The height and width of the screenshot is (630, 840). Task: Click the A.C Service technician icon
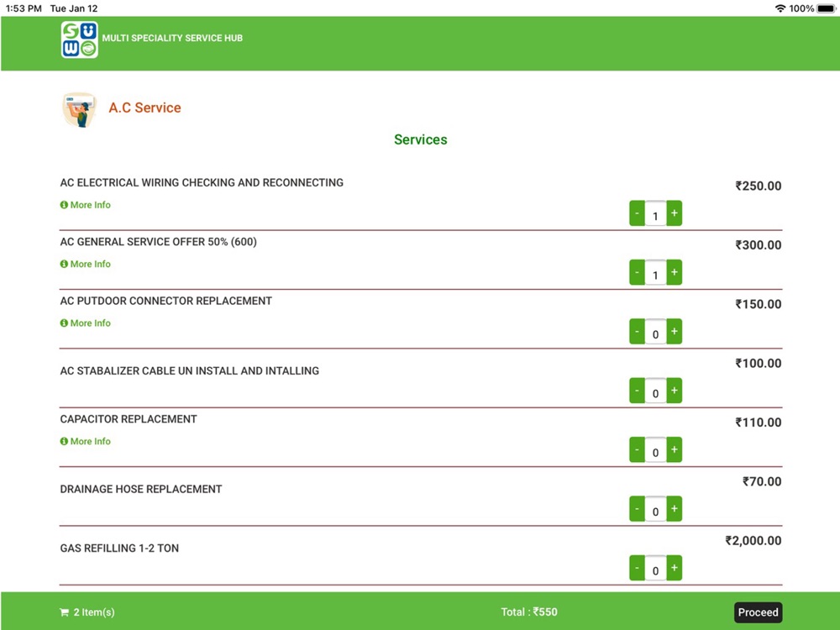pyautogui.click(x=79, y=110)
